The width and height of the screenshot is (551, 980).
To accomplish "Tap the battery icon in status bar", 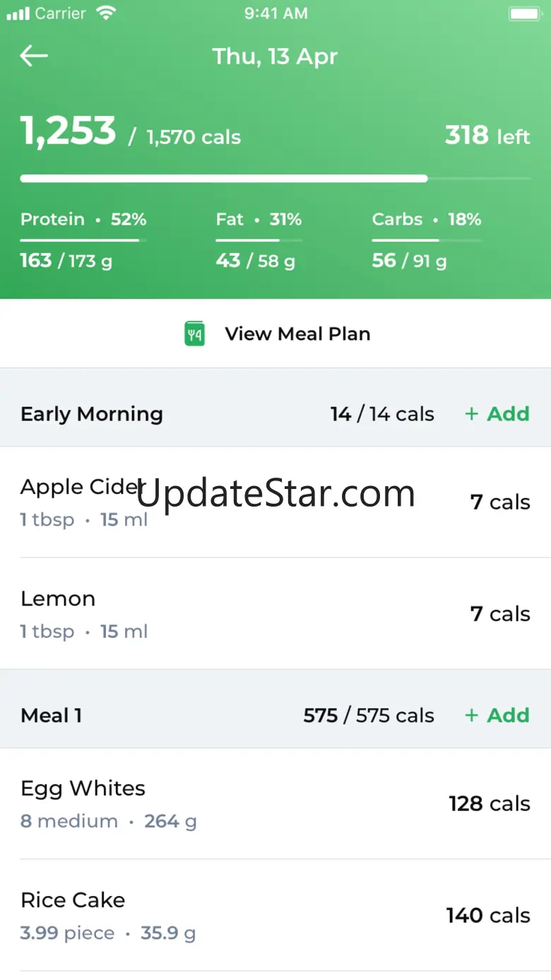I will [x=524, y=13].
